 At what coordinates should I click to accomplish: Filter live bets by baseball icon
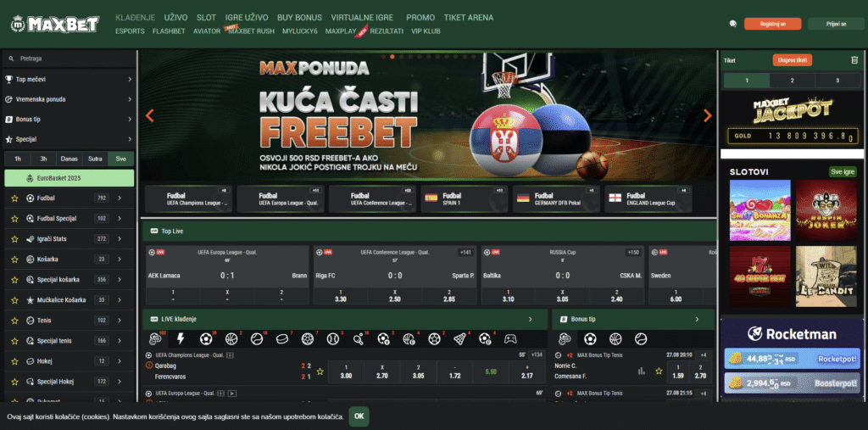coord(332,338)
